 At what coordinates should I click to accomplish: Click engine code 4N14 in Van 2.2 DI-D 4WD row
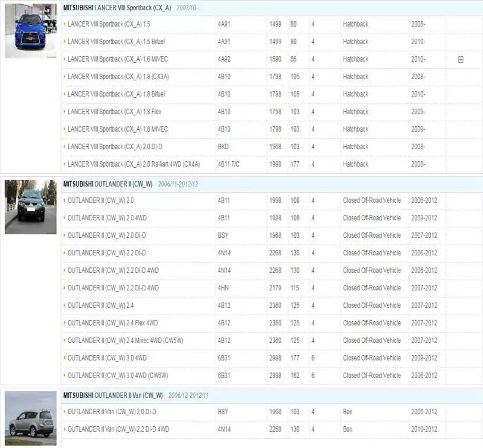(x=224, y=430)
